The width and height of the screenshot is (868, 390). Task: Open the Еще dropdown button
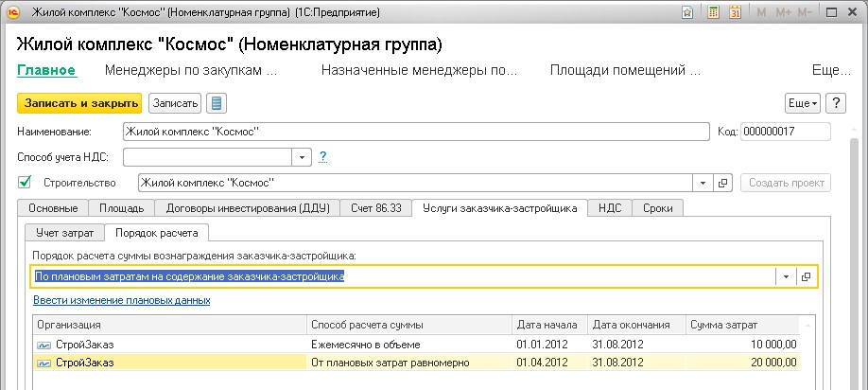(802, 103)
